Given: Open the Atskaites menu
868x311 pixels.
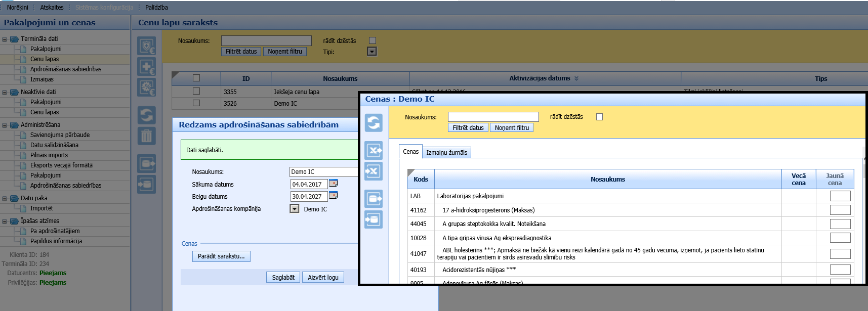Looking at the screenshot, I should click(x=52, y=7).
